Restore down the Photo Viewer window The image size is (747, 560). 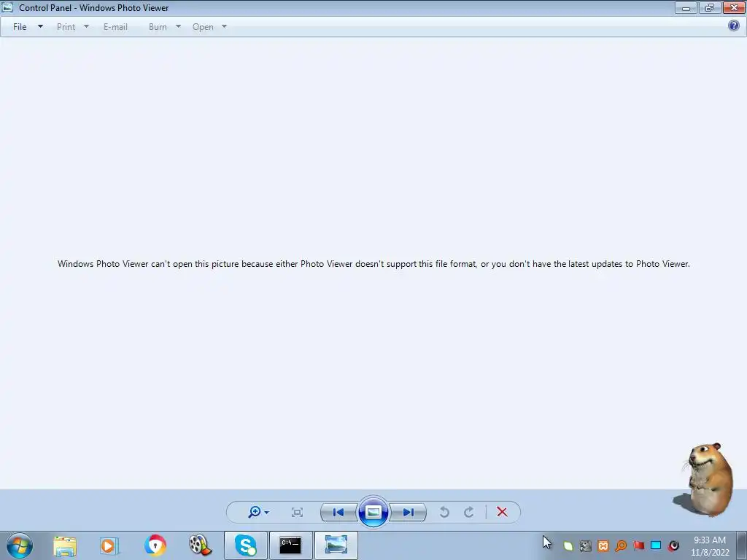710,7
